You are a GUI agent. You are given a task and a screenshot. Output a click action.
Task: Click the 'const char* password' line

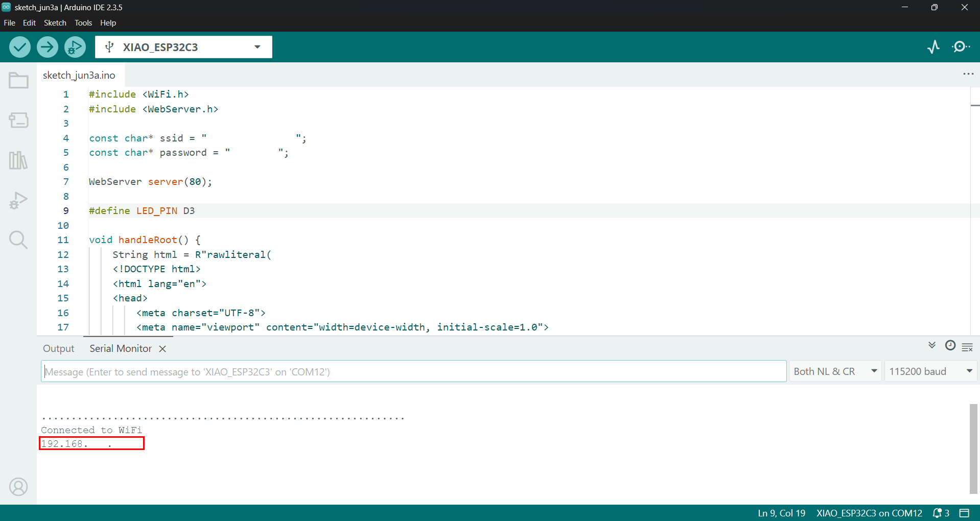point(189,153)
